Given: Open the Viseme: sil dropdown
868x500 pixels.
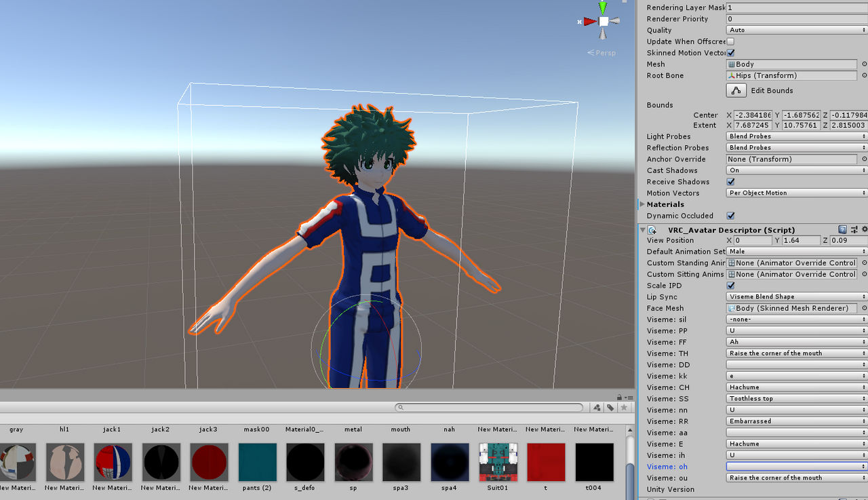Looking at the screenshot, I should pyautogui.click(x=797, y=320).
